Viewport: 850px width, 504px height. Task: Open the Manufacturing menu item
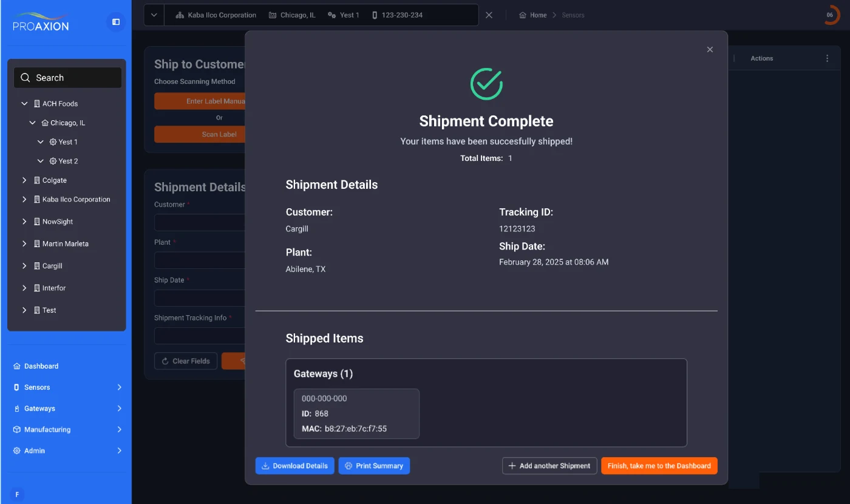click(67, 429)
